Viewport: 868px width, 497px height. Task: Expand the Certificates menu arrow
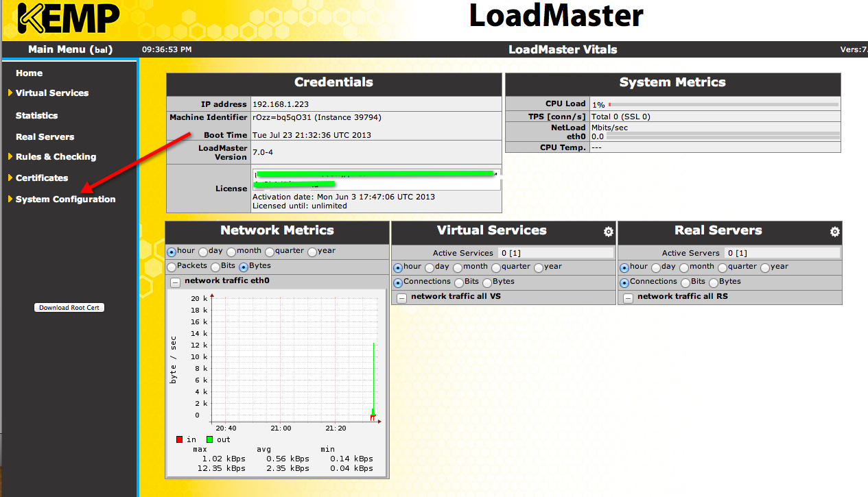pos(10,178)
